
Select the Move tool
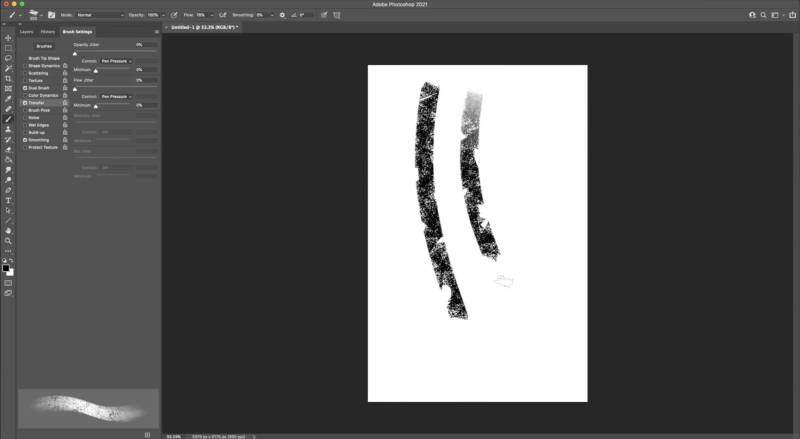coord(8,37)
